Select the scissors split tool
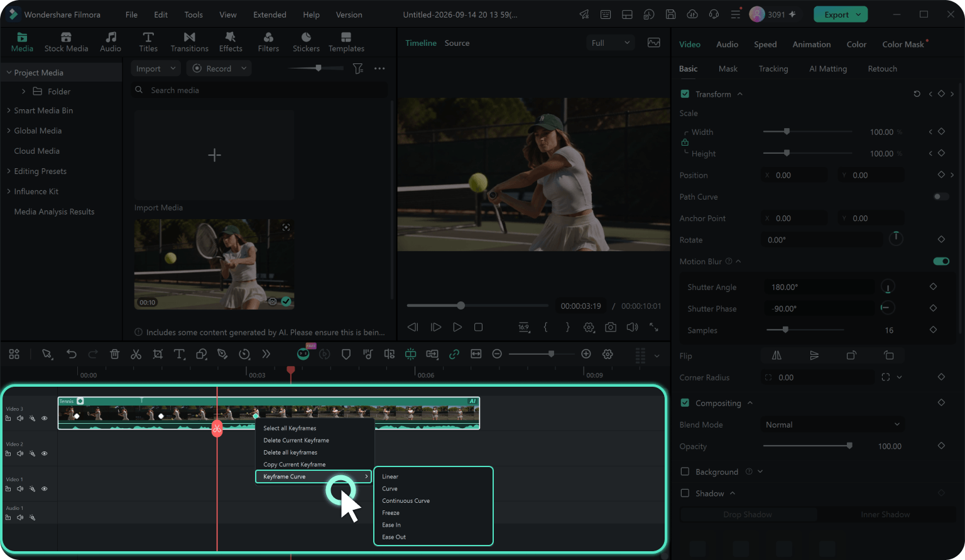This screenshot has width=965, height=560. click(x=136, y=354)
